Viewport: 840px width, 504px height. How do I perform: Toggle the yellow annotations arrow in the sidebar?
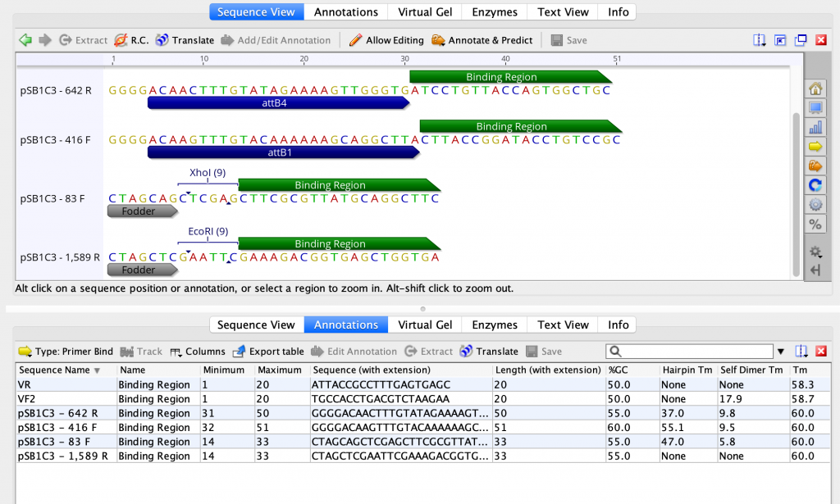coord(815,147)
